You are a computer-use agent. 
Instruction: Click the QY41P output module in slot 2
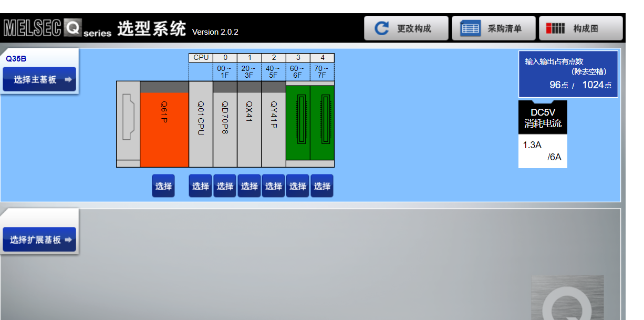(x=274, y=124)
